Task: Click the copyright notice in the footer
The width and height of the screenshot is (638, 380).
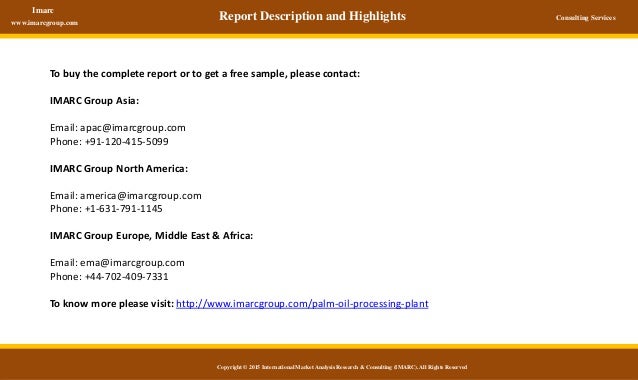Action: click(x=342, y=367)
